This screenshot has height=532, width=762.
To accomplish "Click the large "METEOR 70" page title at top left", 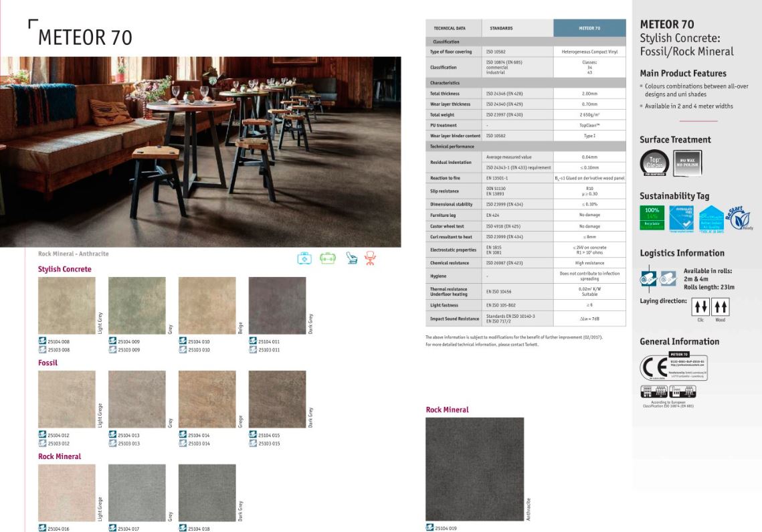I will 85,37.
